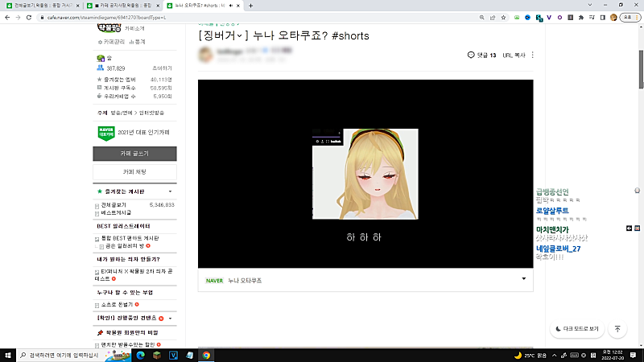Click the 초대하기 invite link
Viewport: 644px width, 362px height.
[163, 68]
